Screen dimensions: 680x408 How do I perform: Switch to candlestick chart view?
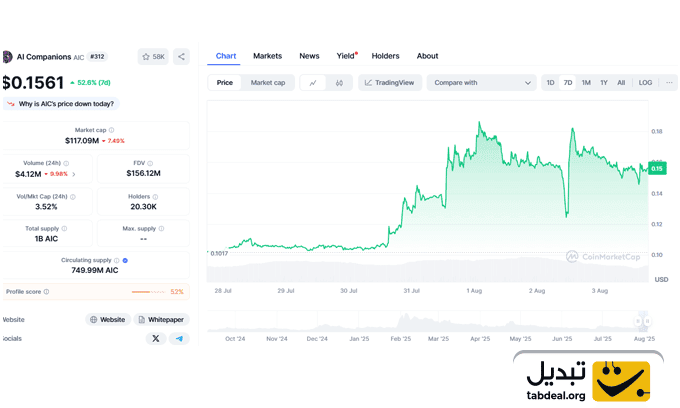(x=339, y=83)
